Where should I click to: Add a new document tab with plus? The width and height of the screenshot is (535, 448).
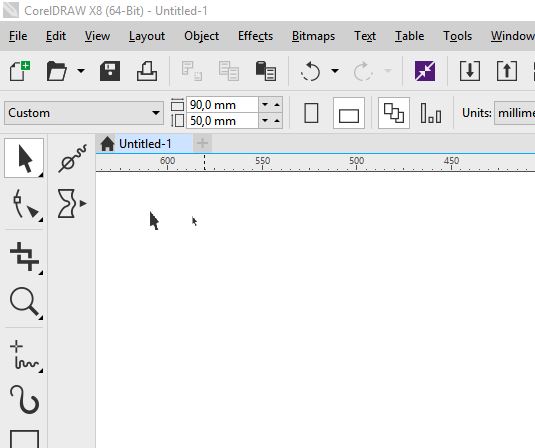coord(202,143)
